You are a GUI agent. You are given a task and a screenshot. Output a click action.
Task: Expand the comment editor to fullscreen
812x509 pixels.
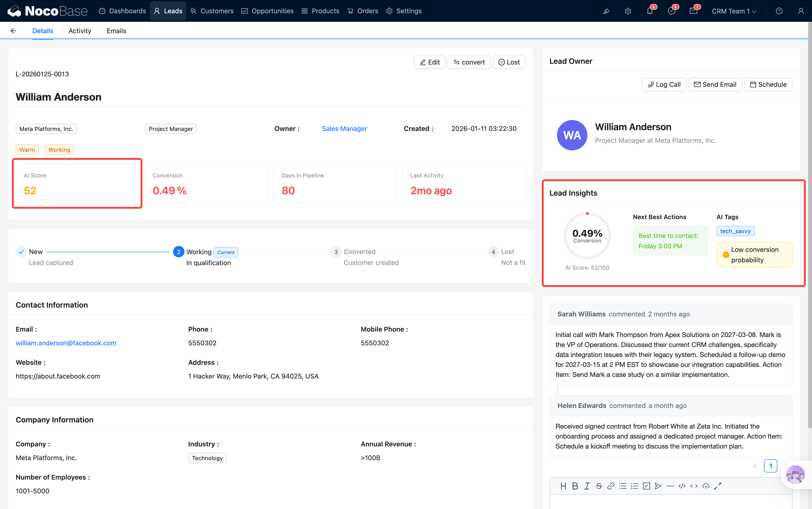pos(718,486)
